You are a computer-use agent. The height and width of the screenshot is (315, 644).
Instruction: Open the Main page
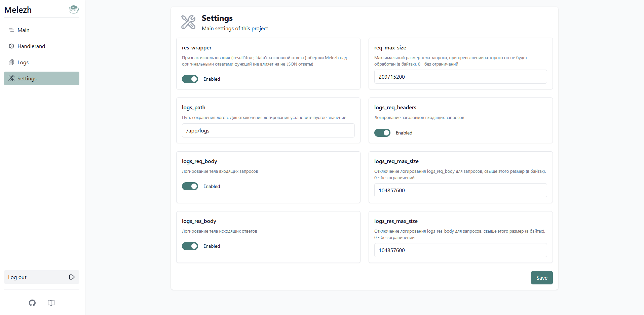42,30
